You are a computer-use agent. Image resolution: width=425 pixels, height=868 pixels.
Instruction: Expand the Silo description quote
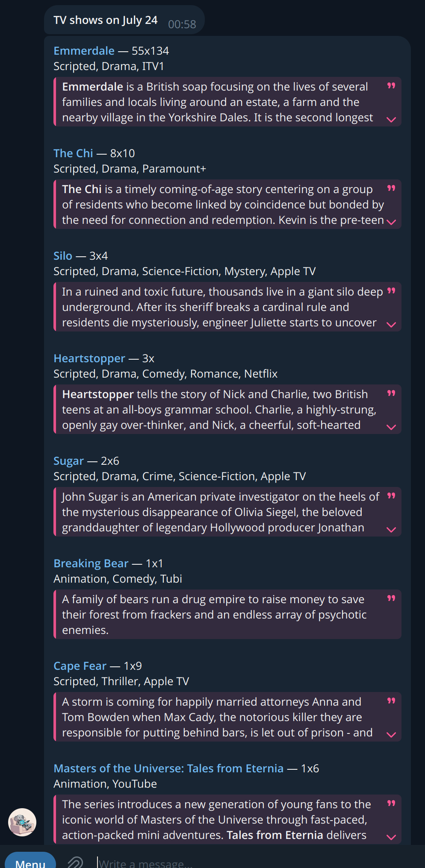[x=391, y=325]
